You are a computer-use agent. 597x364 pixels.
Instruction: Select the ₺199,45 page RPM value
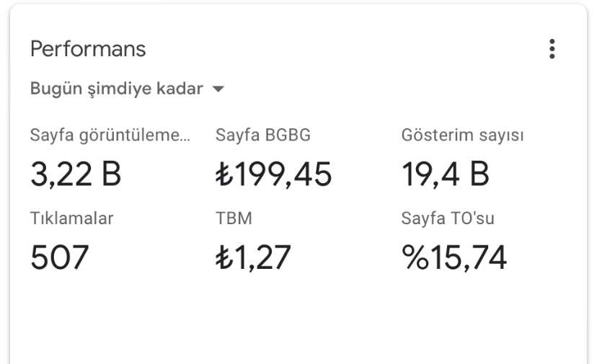coord(274,174)
